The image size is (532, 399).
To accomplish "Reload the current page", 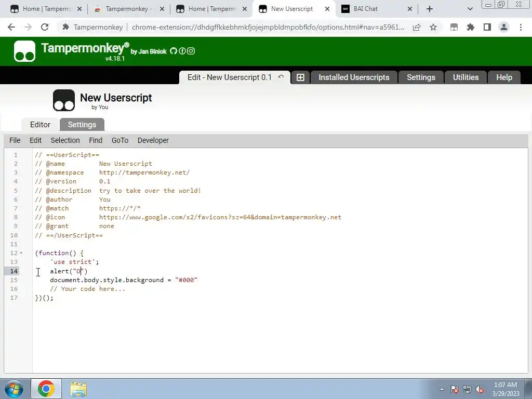I will click(x=45, y=27).
